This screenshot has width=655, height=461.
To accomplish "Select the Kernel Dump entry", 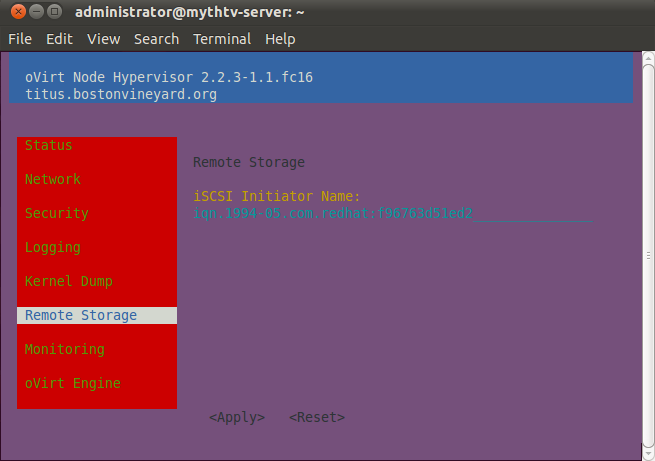I will click(69, 282).
